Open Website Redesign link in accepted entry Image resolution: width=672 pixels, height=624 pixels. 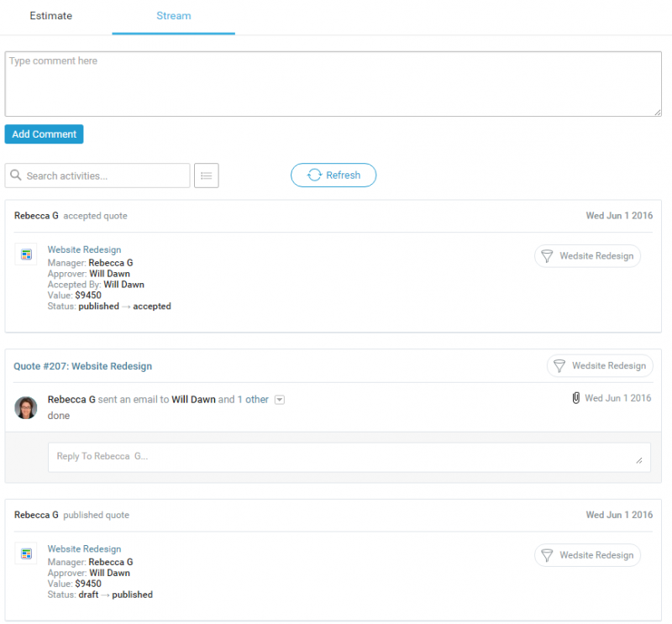(x=84, y=249)
